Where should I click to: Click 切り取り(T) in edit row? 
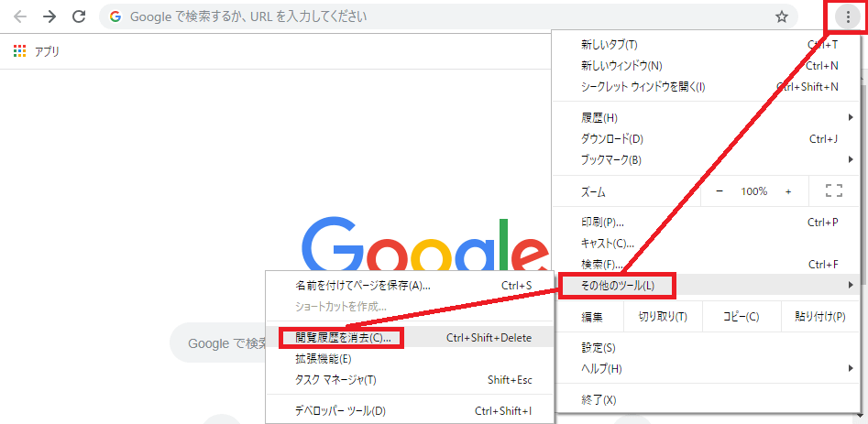click(663, 317)
